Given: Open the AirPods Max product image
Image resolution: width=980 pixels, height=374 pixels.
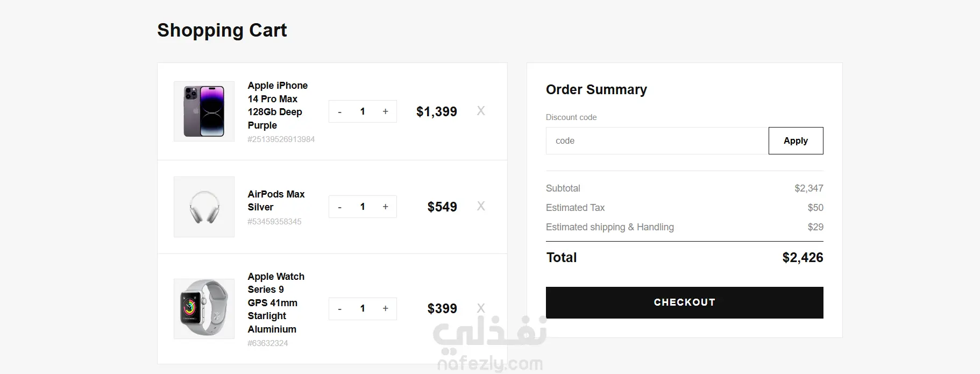Looking at the screenshot, I should pos(204,207).
